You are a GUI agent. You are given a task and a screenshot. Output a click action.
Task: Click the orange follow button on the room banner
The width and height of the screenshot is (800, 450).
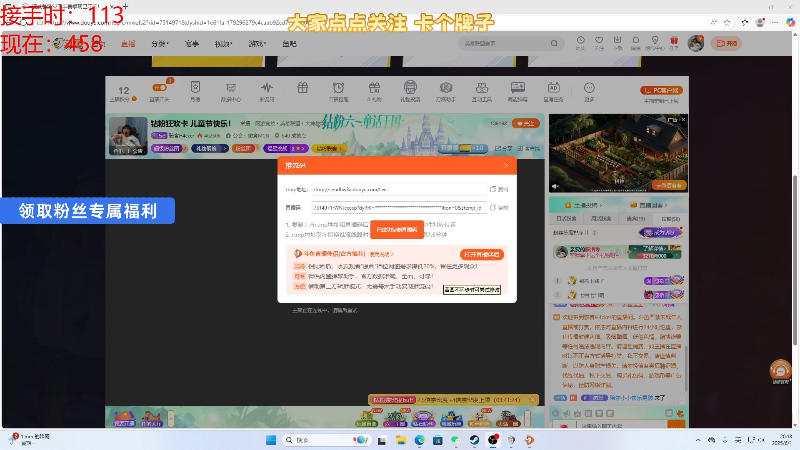point(526,123)
